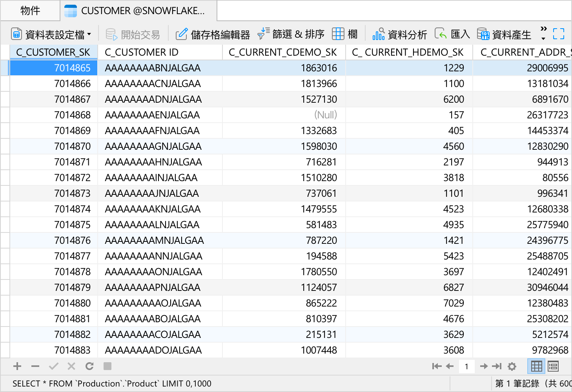This screenshot has height=392, width=572.
Task: Switch to form view
Action: [x=553, y=366]
